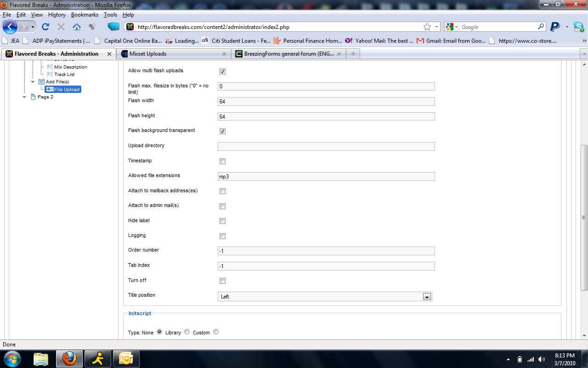Click the stop loading icon

[61, 27]
